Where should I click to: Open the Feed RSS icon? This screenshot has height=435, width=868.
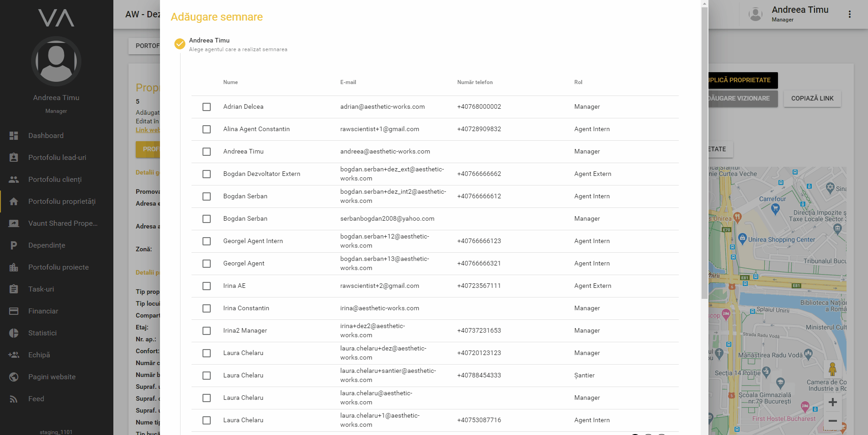point(14,399)
